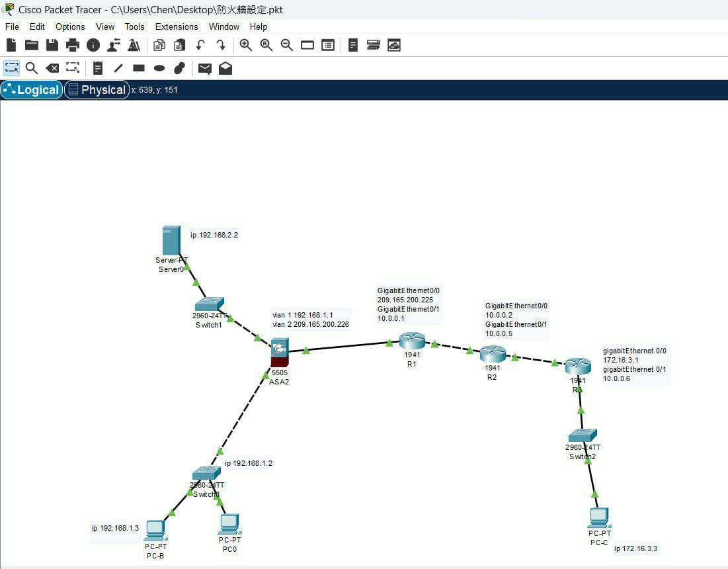Click the Copy icon in toolbar

(x=159, y=45)
